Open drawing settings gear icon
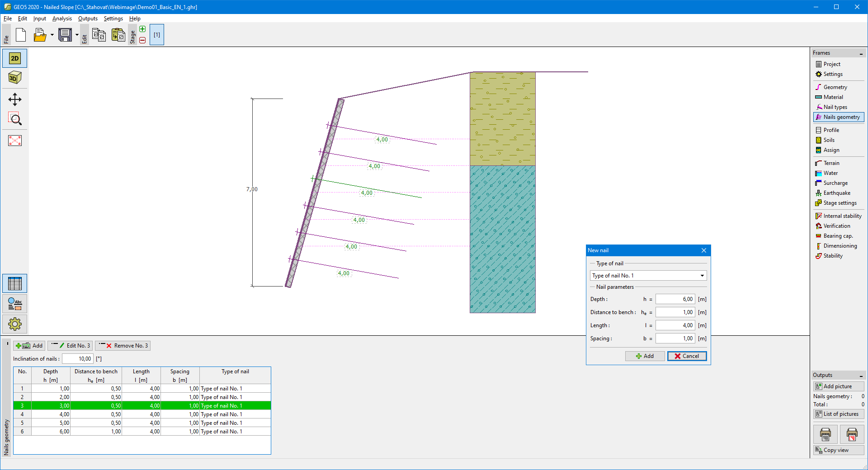868x470 pixels. (x=15, y=324)
